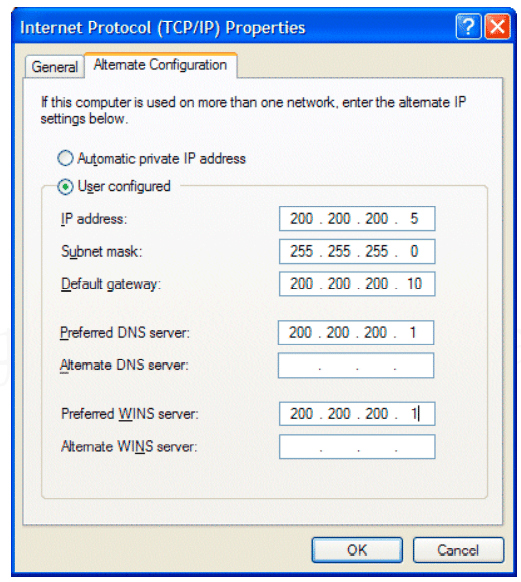The width and height of the screenshot is (521, 582).
Task: Click the Default gateway field
Action: pyautogui.click(x=357, y=284)
